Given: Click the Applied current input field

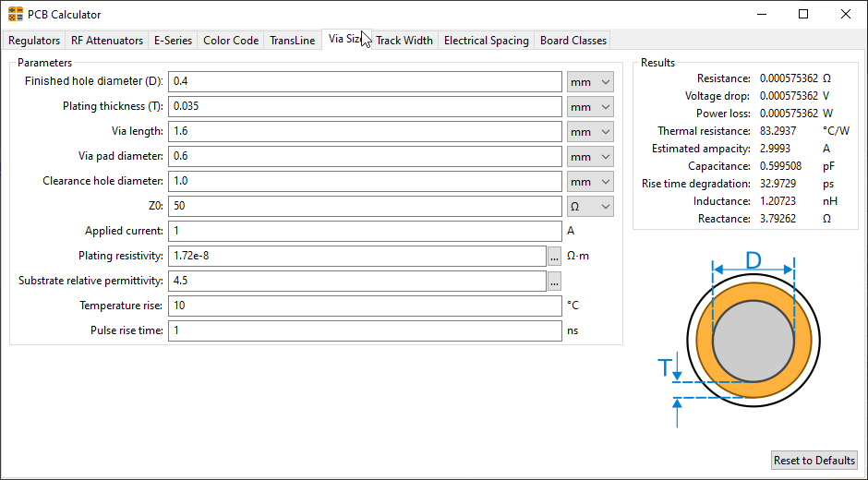Looking at the screenshot, I should 365,232.
